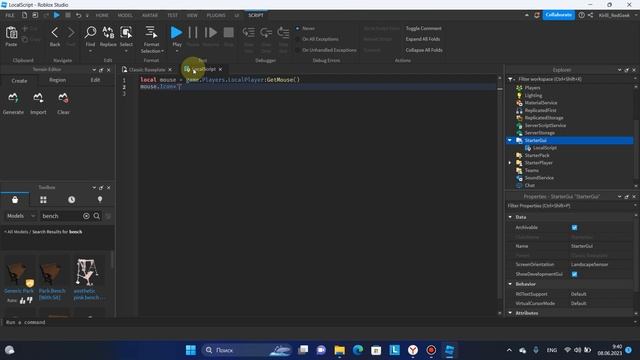Click Collapse All Folds action
The image size is (640, 360).
click(x=424, y=50)
